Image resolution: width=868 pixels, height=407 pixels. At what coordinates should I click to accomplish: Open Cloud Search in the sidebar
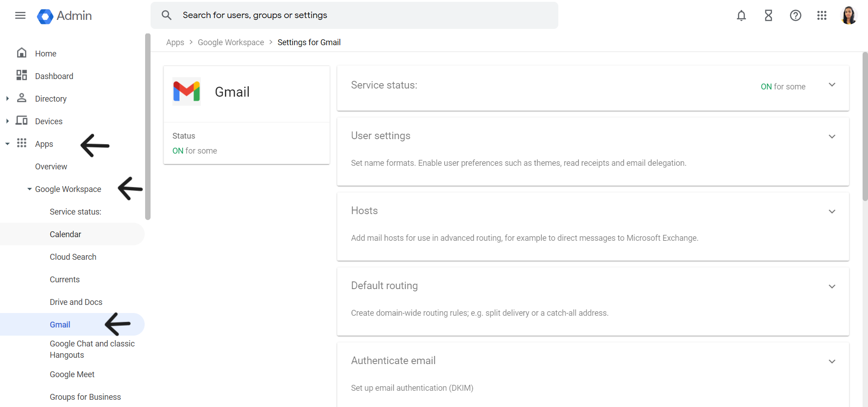pos(73,257)
